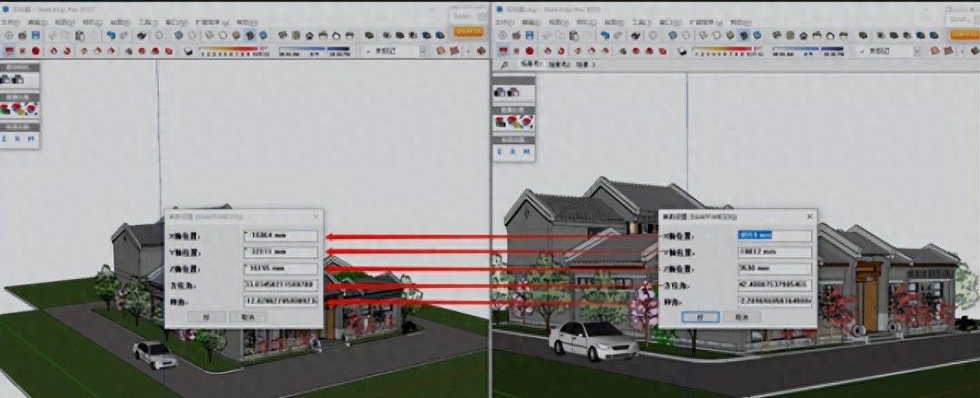Save the model in right SketchUp window
This screenshot has height=398, width=980.
coord(530,35)
